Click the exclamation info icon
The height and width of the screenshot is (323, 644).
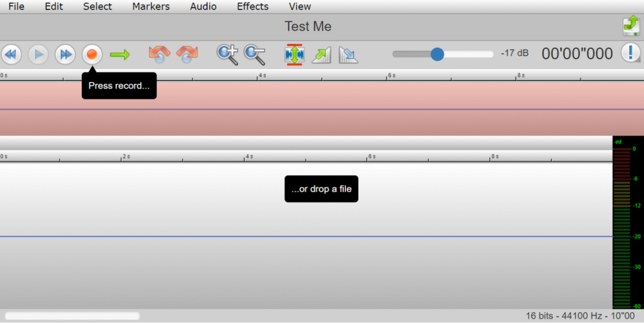point(630,53)
